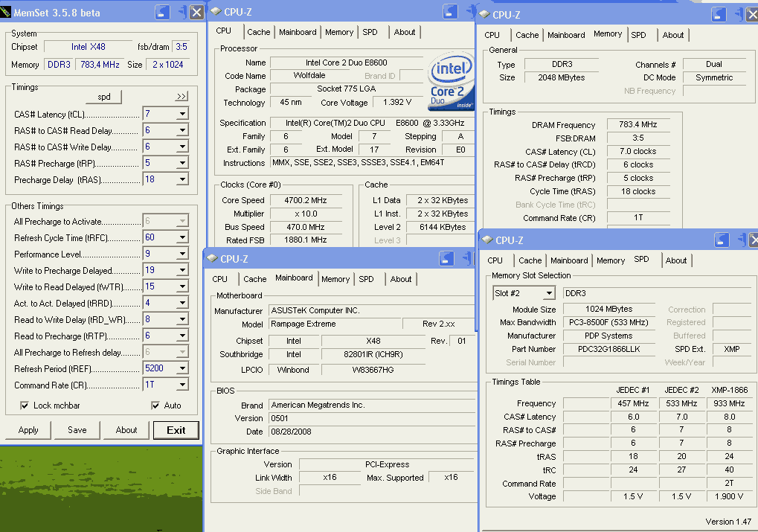Click the DRAM Frequency value 783.4 MHz
Screen dimensions: 758x532
pos(638,124)
